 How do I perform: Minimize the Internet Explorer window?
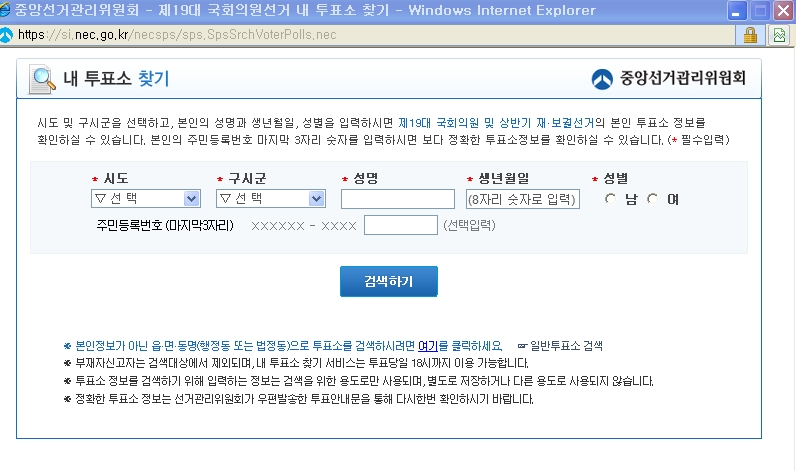(737, 11)
